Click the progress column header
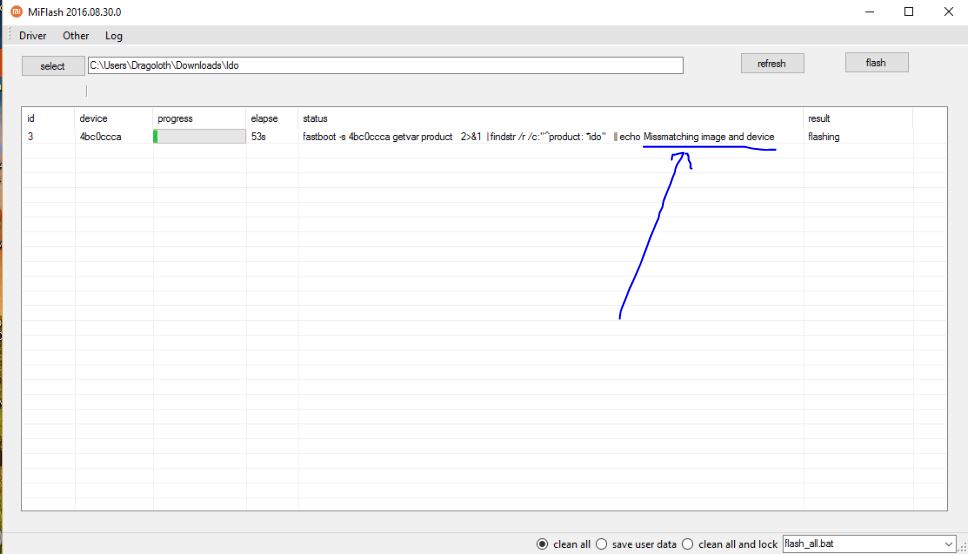 [x=199, y=119]
